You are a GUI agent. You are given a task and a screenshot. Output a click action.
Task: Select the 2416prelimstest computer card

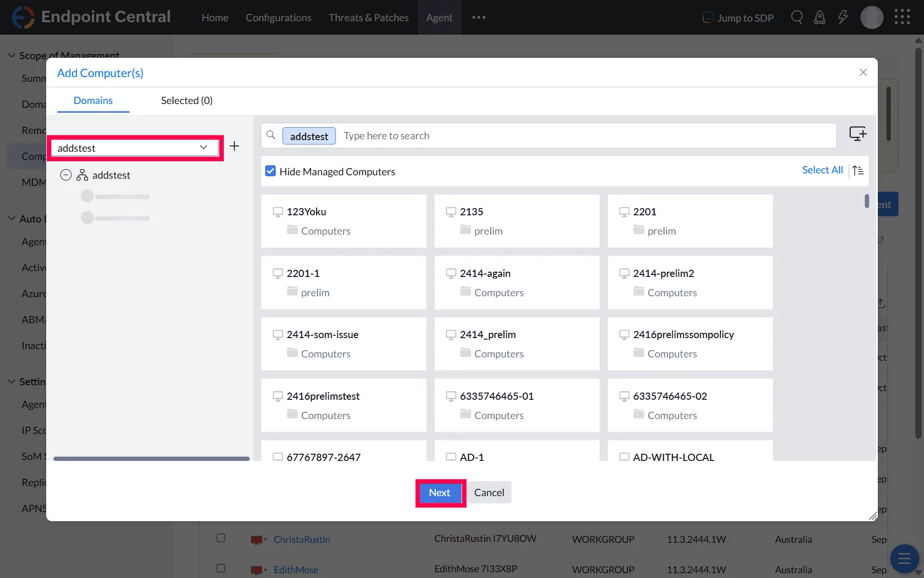344,405
